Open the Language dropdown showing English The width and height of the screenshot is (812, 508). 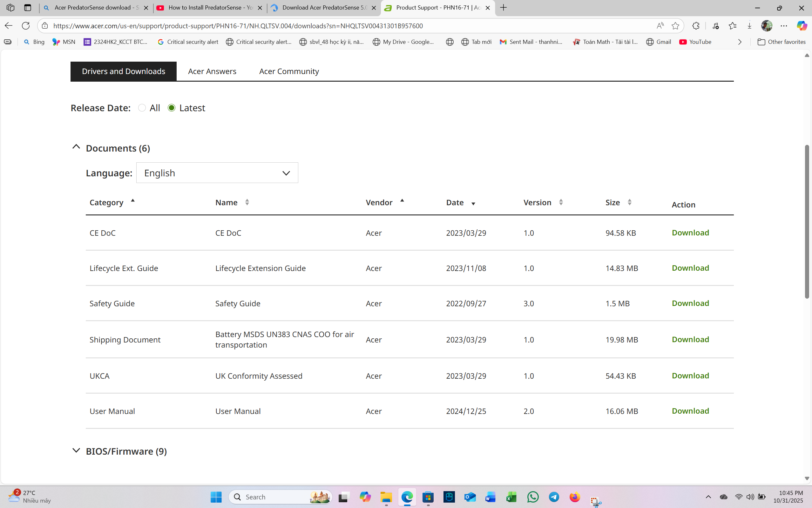[217, 173]
